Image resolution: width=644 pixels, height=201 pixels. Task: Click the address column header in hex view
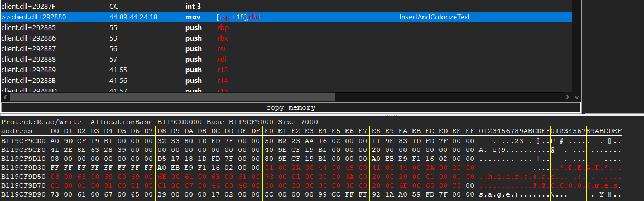click(16, 131)
